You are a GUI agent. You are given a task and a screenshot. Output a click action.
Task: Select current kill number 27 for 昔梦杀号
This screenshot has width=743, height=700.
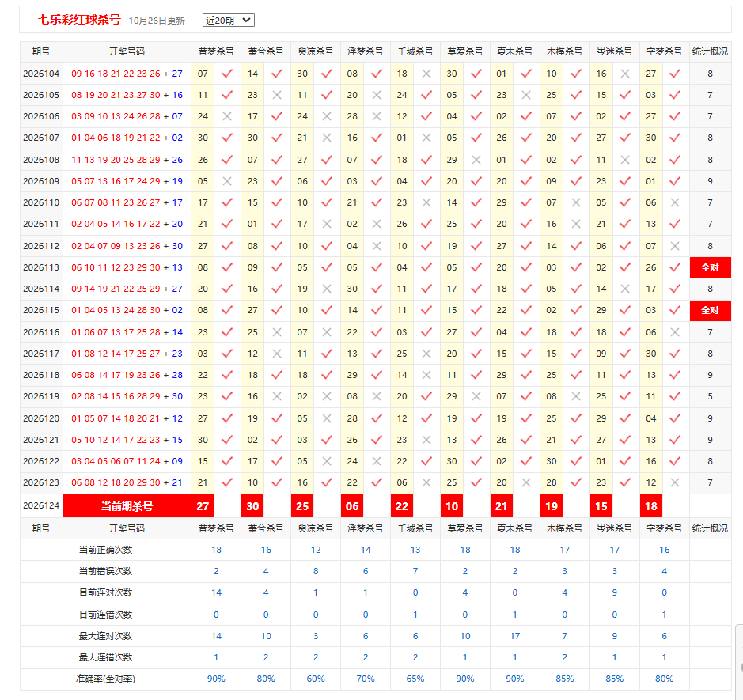coord(203,505)
